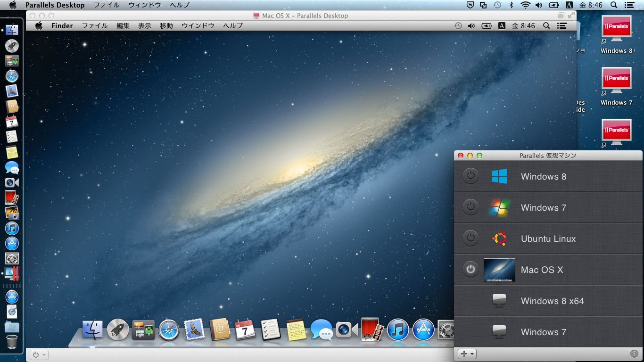Screen dimensions: 644x362
Task: Click the Bluetooth icon in host menu bar
Action: click(x=511, y=5)
